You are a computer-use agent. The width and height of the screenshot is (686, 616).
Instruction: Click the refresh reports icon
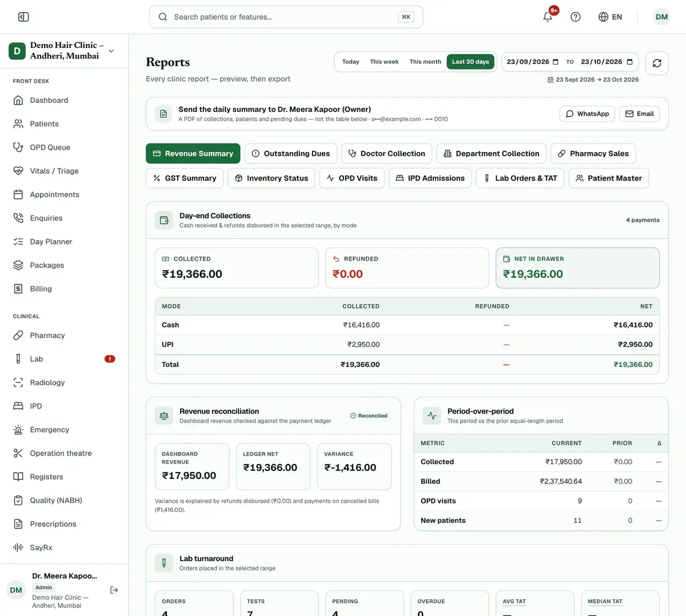[657, 63]
